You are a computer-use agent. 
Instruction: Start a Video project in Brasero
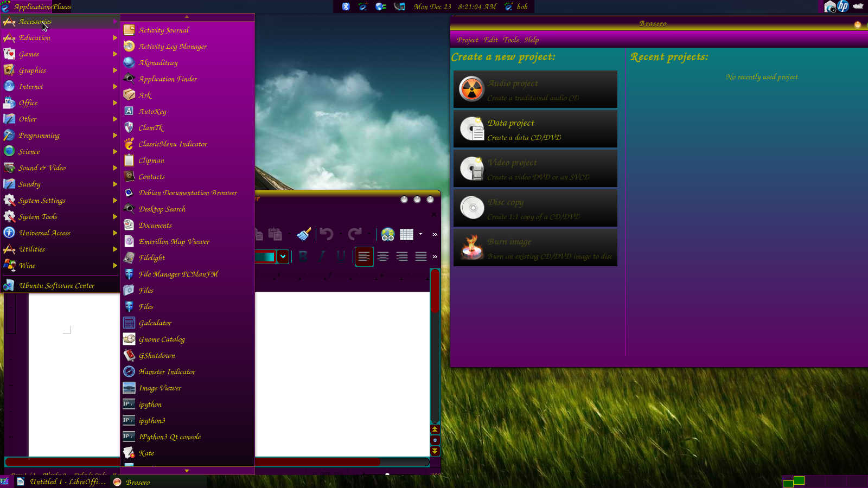coord(535,169)
